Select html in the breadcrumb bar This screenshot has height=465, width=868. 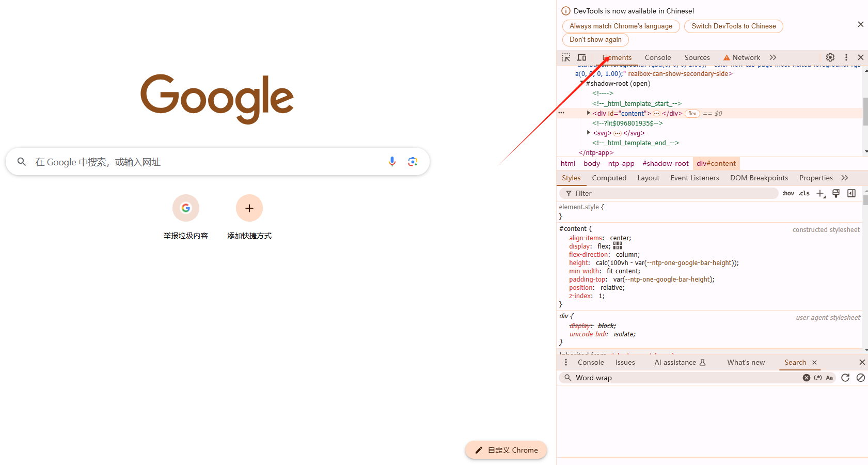coord(568,163)
